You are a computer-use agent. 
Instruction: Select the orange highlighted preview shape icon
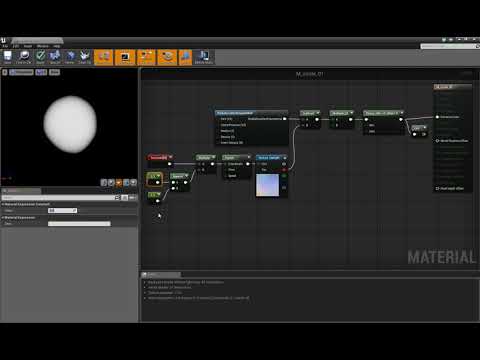coord(119,182)
